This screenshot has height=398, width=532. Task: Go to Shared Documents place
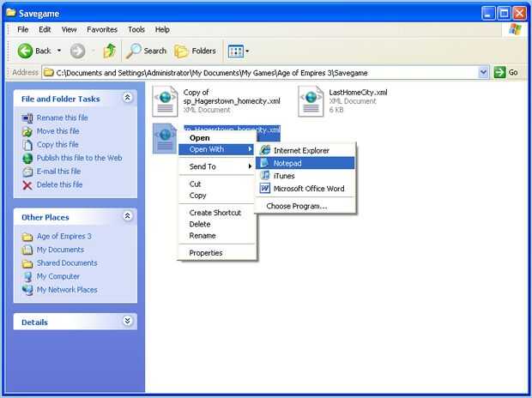coord(67,263)
